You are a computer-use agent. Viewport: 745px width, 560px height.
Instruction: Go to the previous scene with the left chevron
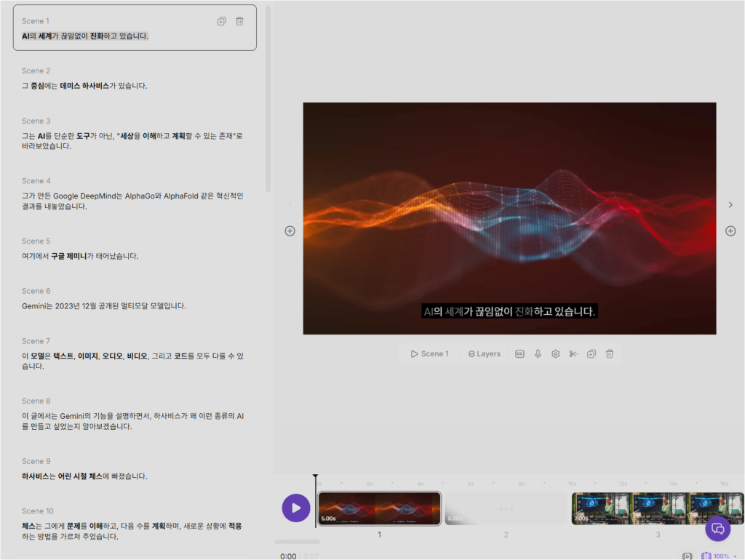(290, 205)
